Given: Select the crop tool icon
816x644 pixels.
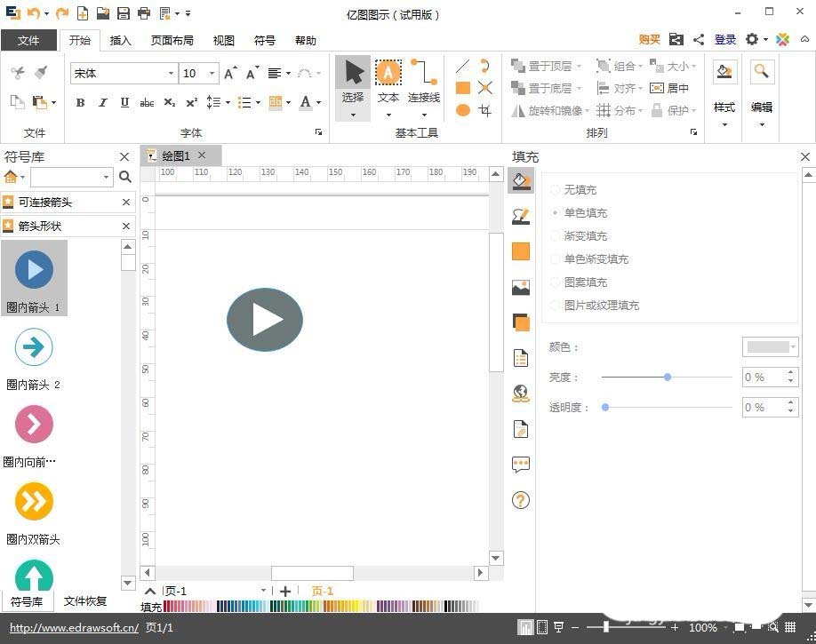Looking at the screenshot, I should click(x=485, y=110).
